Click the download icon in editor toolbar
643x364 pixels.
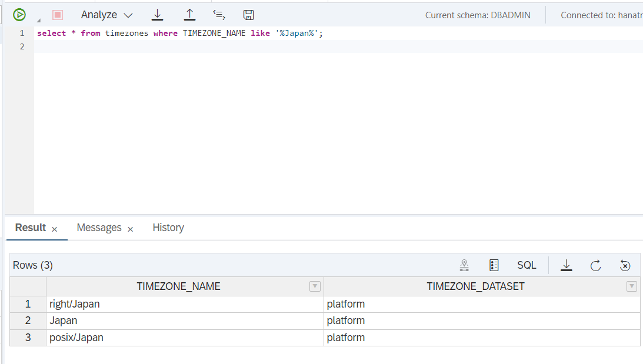(x=157, y=15)
